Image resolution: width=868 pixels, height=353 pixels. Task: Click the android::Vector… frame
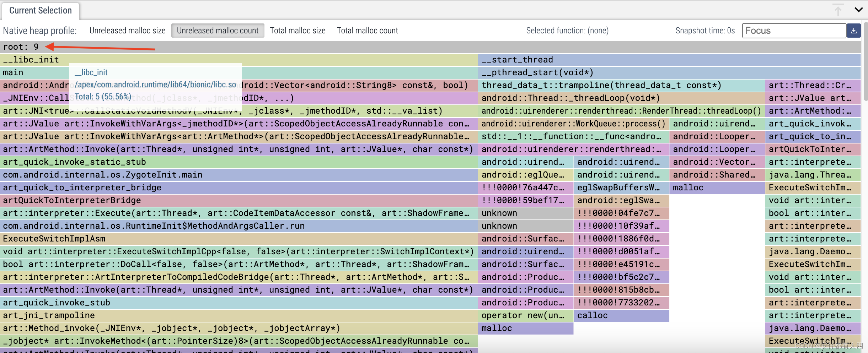(x=717, y=162)
